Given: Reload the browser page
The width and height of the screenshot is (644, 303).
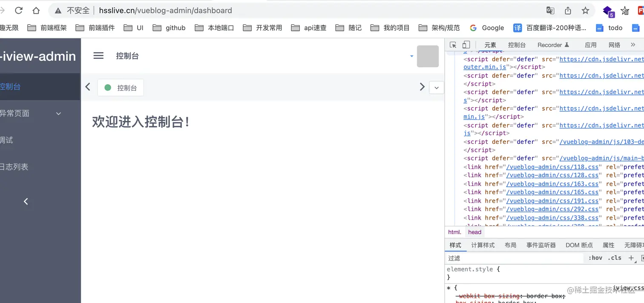Looking at the screenshot, I should coord(19,10).
